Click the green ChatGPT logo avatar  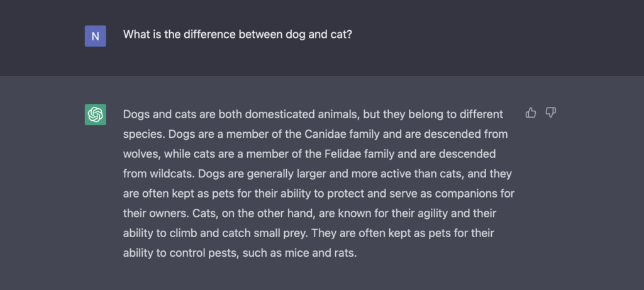point(96,114)
